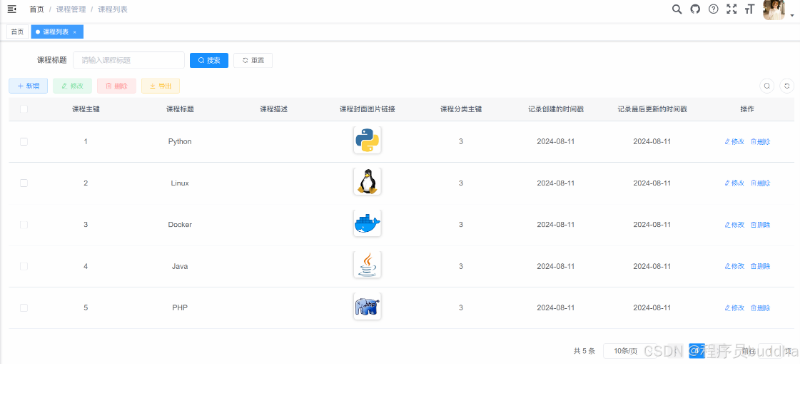Viewport: 800px width, 407px height.
Task: Open the Docker whale cover image
Action: click(x=367, y=223)
